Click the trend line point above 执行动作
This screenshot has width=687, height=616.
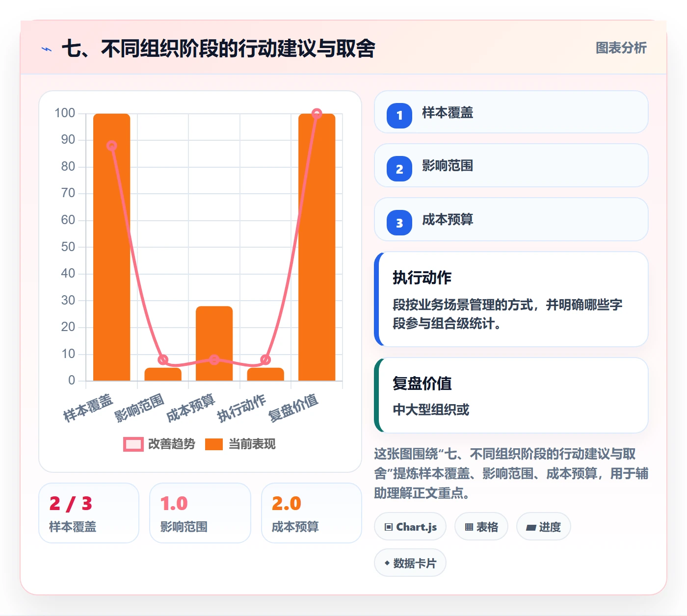pyautogui.click(x=265, y=359)
